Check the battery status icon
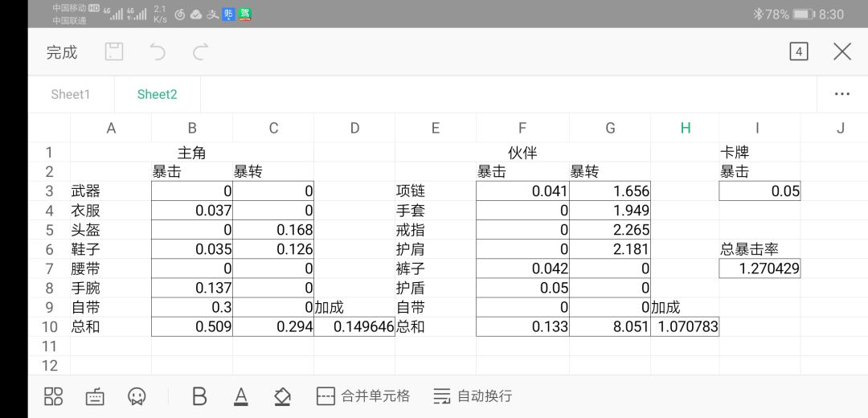 coord(803,14)
